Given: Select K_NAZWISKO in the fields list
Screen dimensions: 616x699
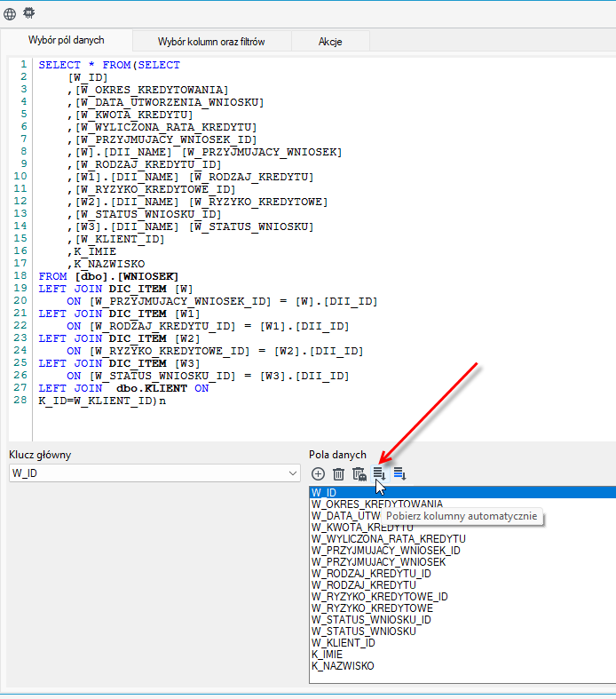Looking at the screenshot, I should (x=462, y=666).
